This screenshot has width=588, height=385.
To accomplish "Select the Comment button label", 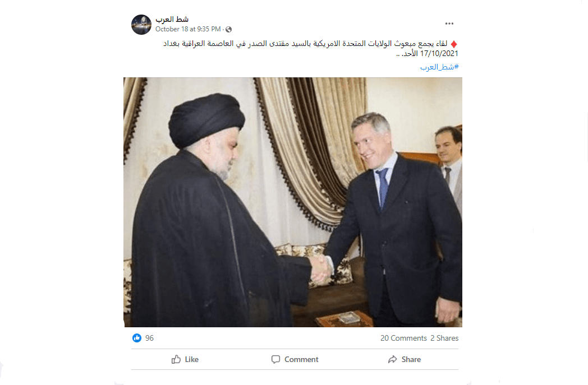I will pos(301,360).
